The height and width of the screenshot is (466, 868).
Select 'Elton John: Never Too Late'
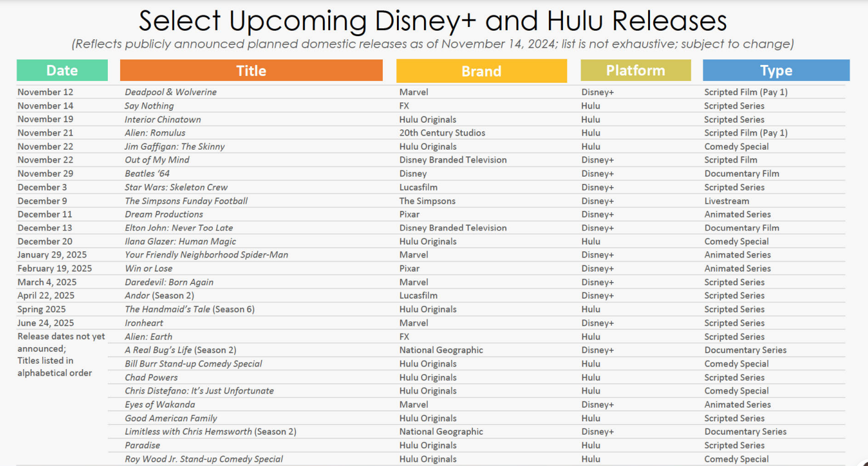click(179, 227)
